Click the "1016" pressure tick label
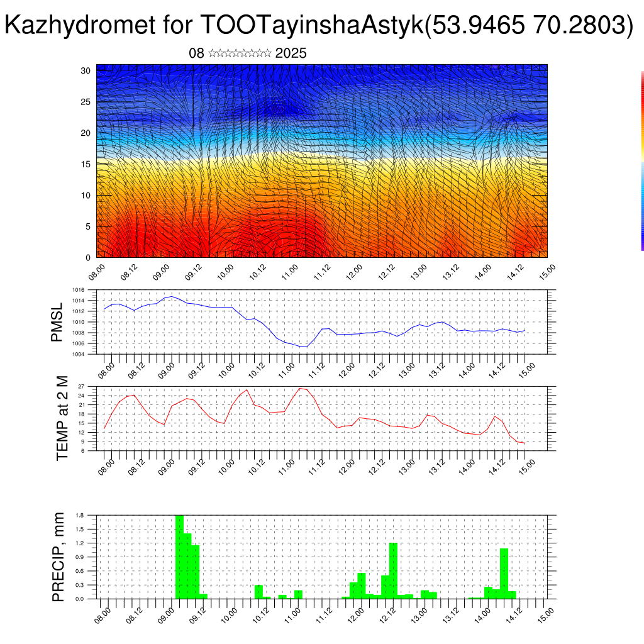This screenshot has width=644, height=644. (79, 290)
